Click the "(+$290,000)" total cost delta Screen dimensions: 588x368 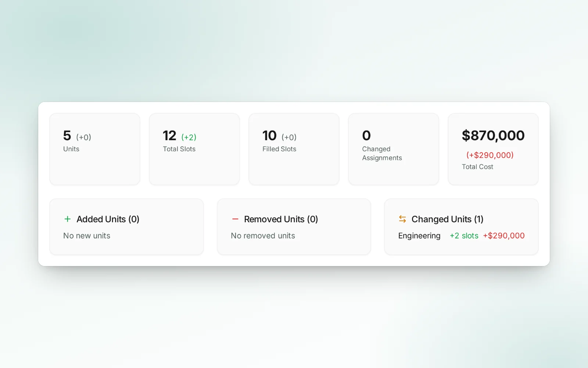point(490,155)
